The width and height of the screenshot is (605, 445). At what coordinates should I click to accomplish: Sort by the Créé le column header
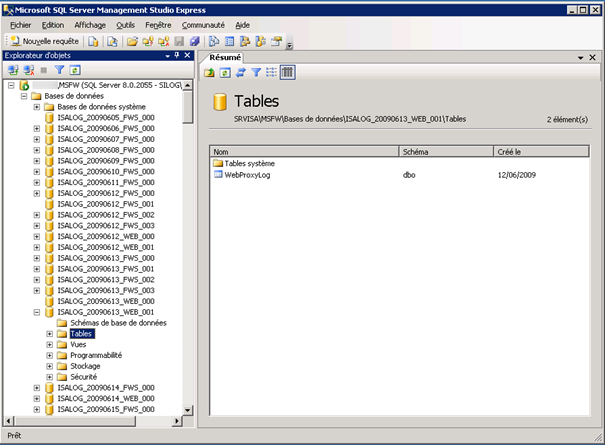(541, 152)
